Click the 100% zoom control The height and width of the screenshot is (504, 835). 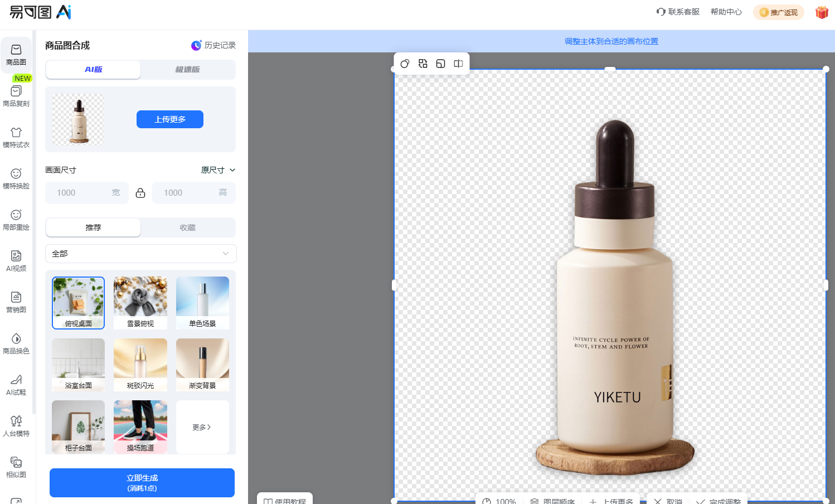pyautogui.click(x=499, y=501)
